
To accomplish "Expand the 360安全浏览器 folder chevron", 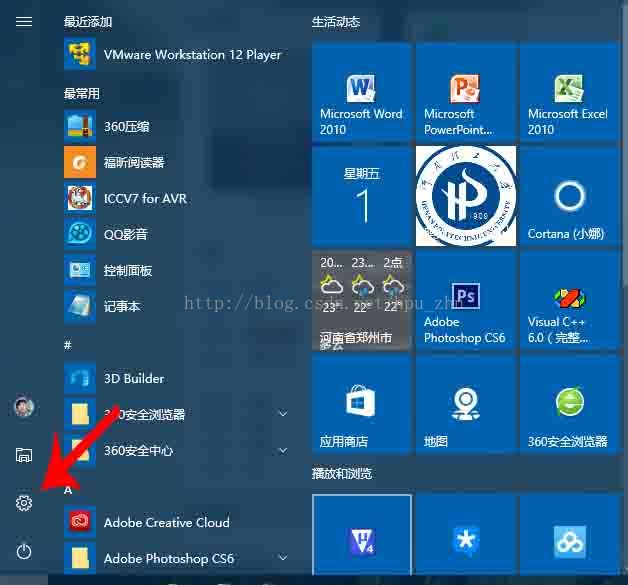I will click(283, 414).
